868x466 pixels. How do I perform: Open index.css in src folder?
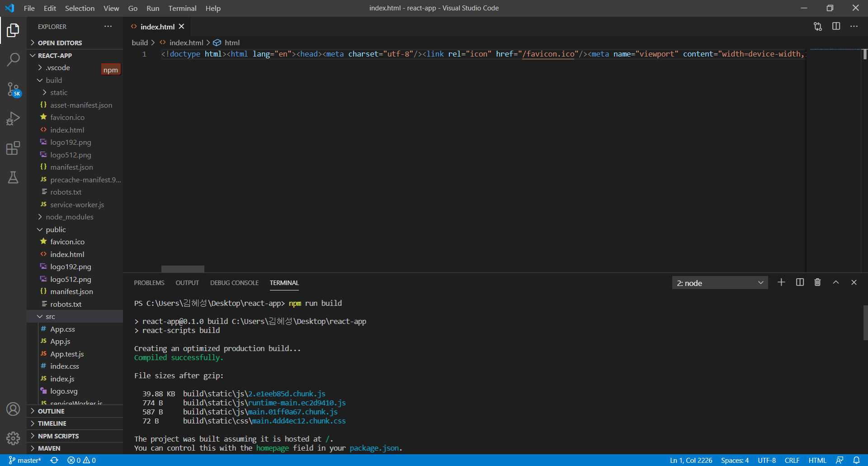[x=75, y=366]
